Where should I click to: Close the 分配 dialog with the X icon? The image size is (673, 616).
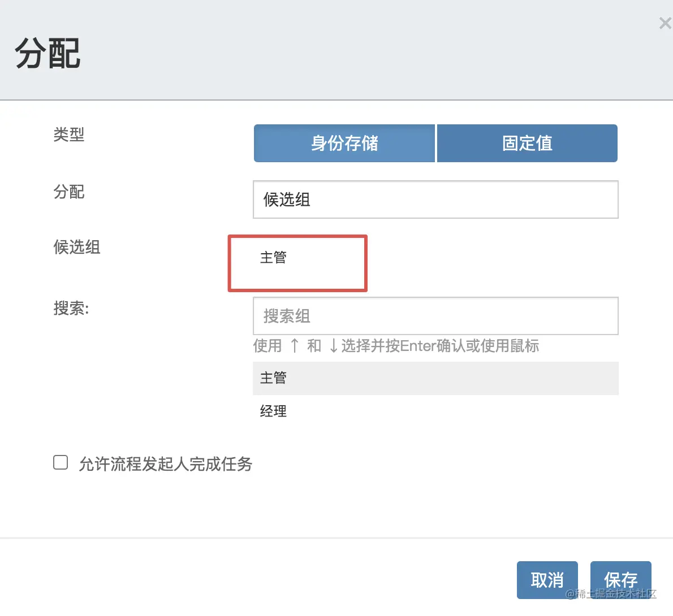pos(666,23)
